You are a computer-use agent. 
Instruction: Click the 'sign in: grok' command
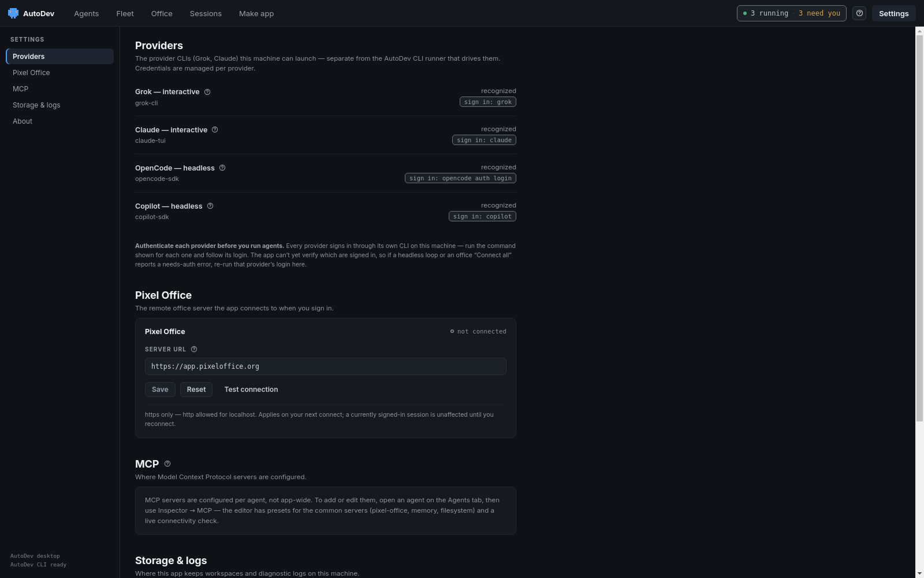click(487, 102)
